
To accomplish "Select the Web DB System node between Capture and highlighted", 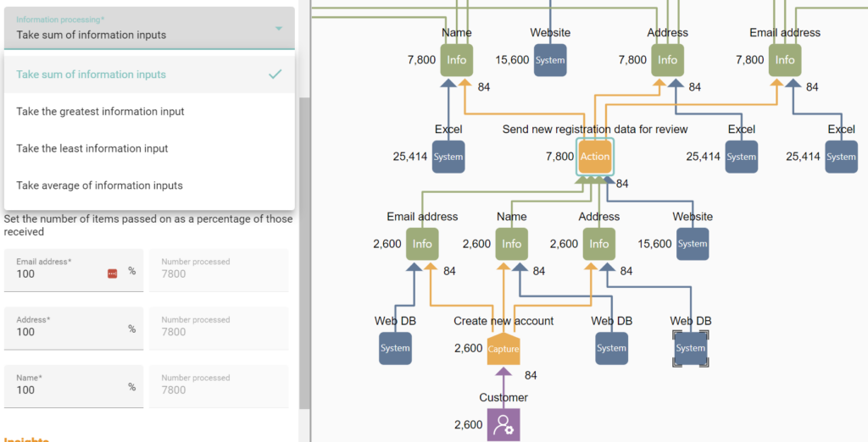I will [612, 349].
